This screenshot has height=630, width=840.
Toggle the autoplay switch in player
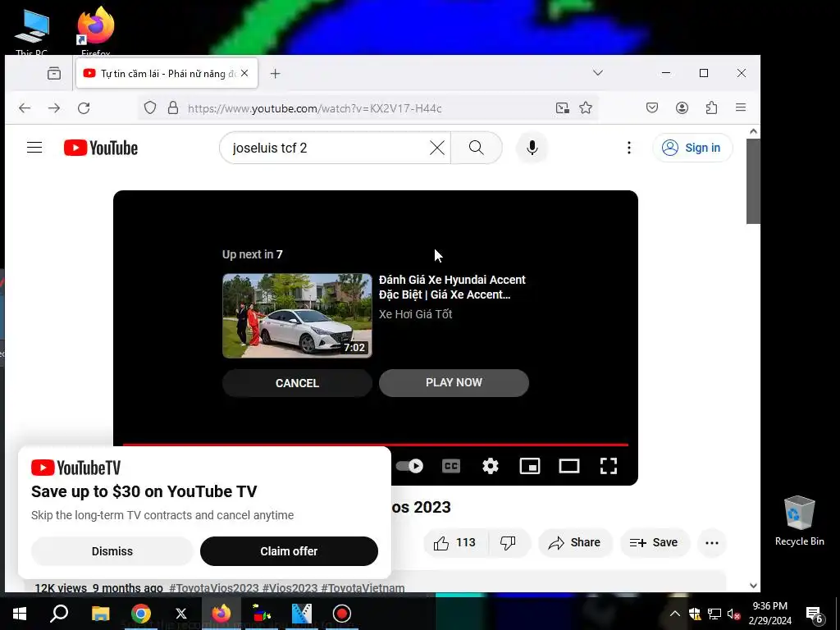tap(409, 466)
